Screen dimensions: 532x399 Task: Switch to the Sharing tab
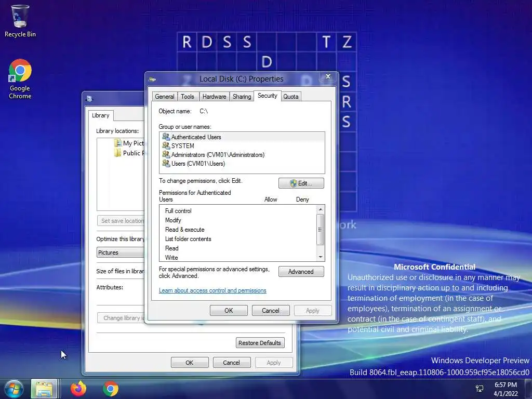[x=242, y=96]
